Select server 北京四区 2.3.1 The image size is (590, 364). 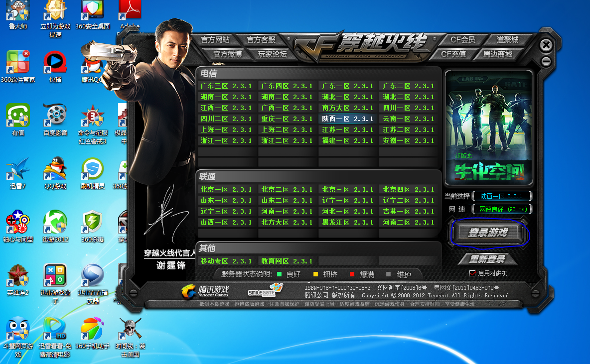(409, 189)
